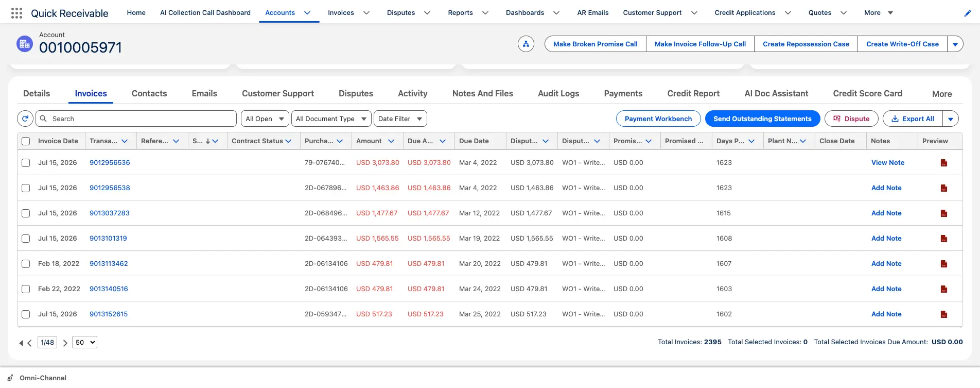Open View Note for invoice 9012956536
This screenshot has width=980, height=388.
click(887, 163)
